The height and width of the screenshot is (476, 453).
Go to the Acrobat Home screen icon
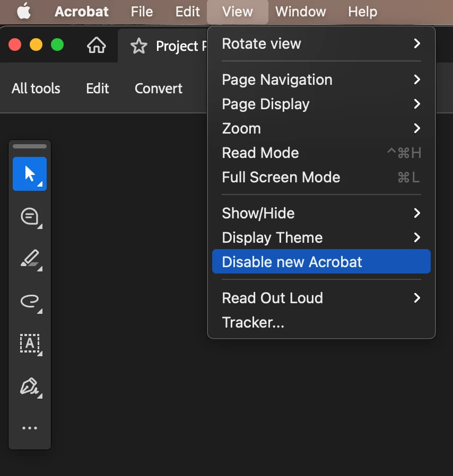(97, 45)
